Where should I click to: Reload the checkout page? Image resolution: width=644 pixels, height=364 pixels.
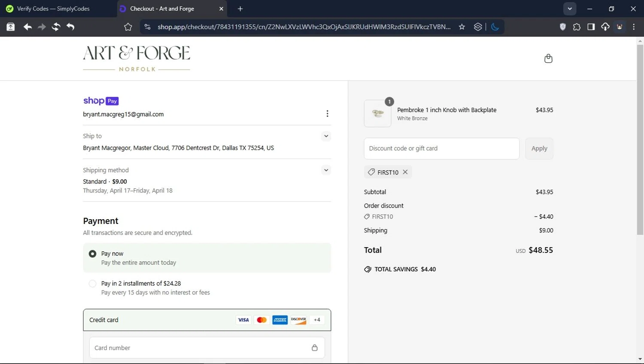coord(56,27)
